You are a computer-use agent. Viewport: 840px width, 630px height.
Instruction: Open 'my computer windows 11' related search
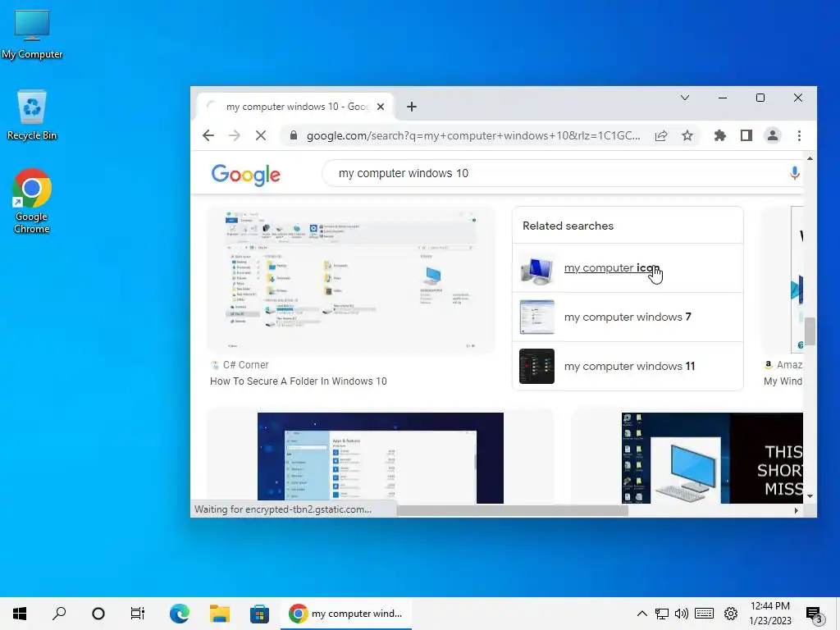[x=629, y=367]
